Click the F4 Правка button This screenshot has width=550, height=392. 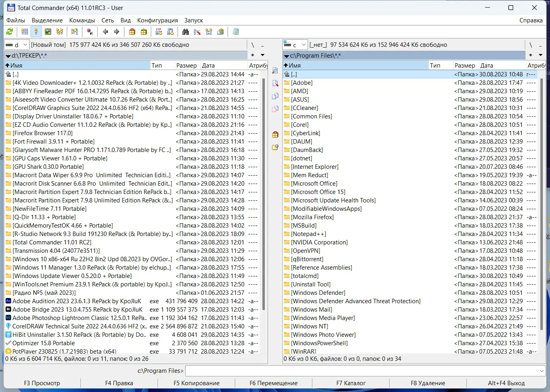(x=119, y=383)
